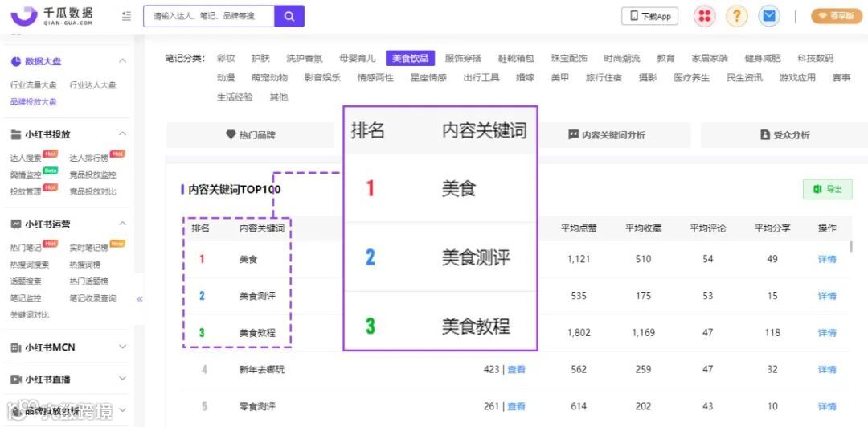This screenshot has width=868, height=427.
Task: Open 竞品投放监控 in sidebar
Action: tap(93, 175)
